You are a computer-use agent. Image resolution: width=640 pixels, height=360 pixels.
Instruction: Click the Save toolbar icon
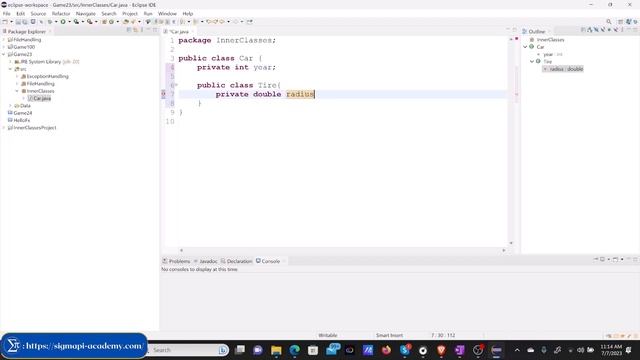click(18, 22)
